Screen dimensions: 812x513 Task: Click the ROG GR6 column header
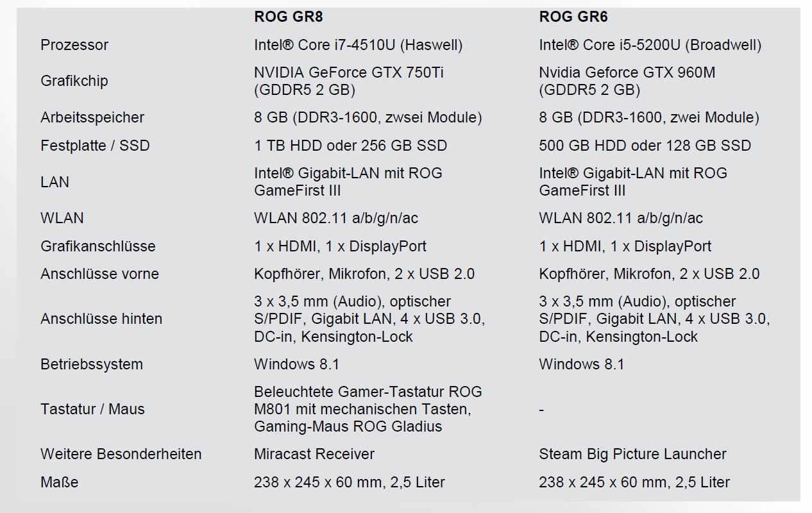[573, 17]
